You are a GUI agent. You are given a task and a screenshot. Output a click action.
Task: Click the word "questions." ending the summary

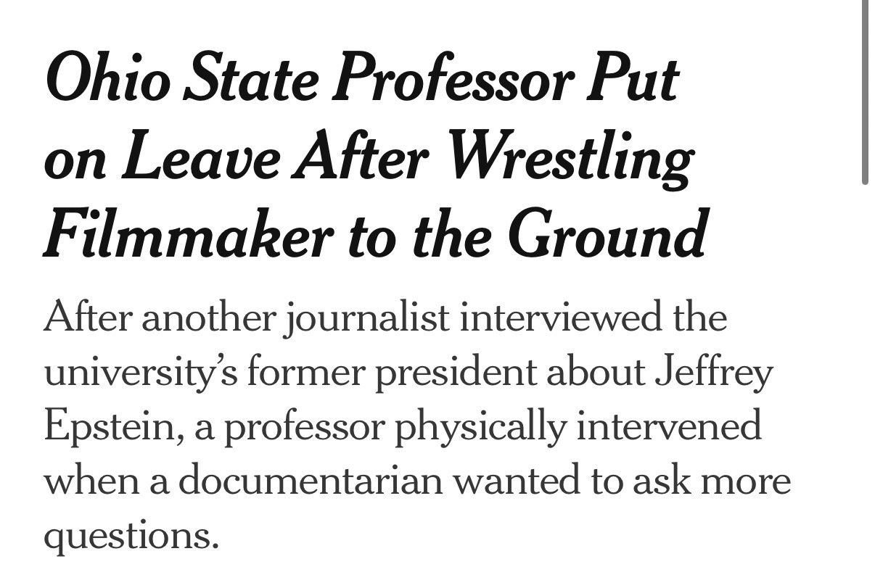131,535
